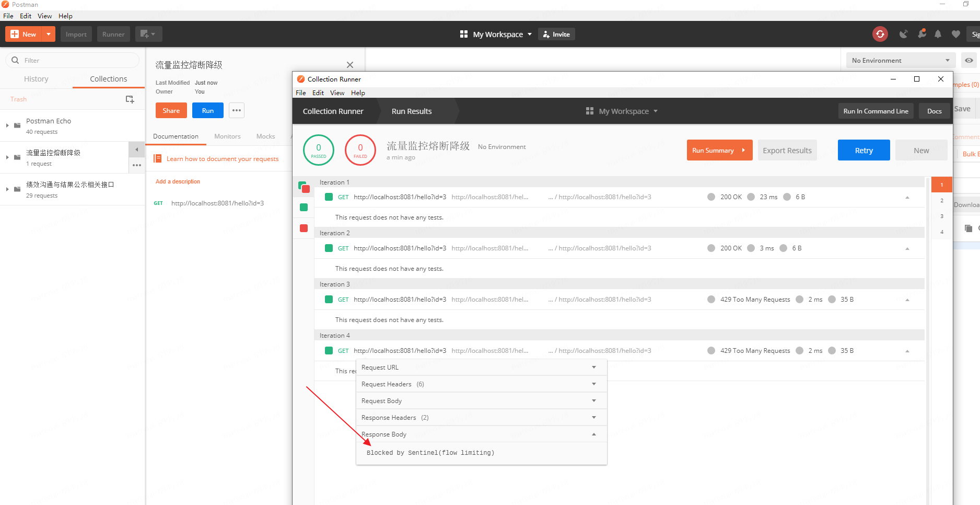This screenshot has width=980, height=505.
Task: Click Run In Command Line button
Action: [876, 111]
